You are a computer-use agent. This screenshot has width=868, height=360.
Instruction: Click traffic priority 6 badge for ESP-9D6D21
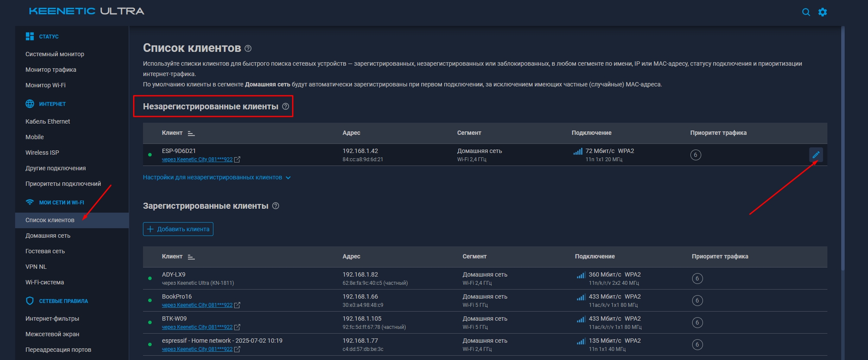[695, 155]
